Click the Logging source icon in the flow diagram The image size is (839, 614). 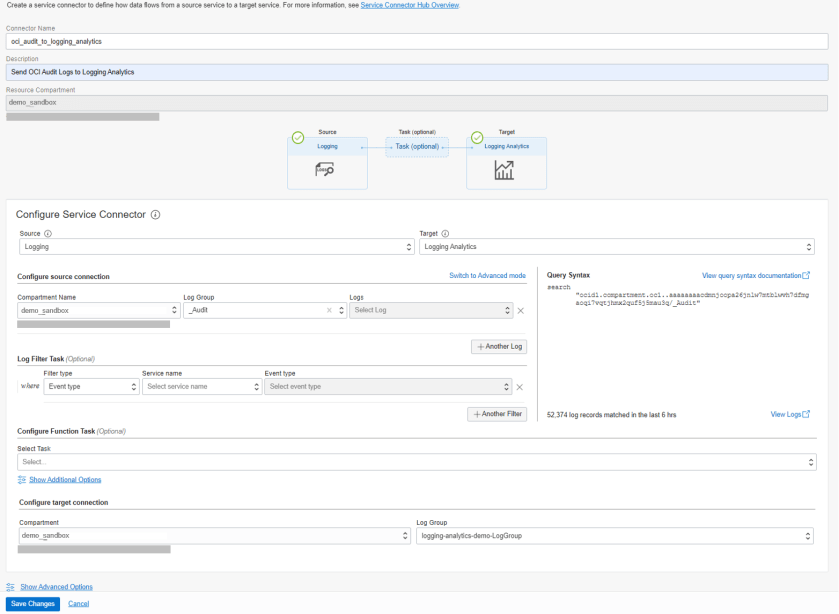pos(325,168)
